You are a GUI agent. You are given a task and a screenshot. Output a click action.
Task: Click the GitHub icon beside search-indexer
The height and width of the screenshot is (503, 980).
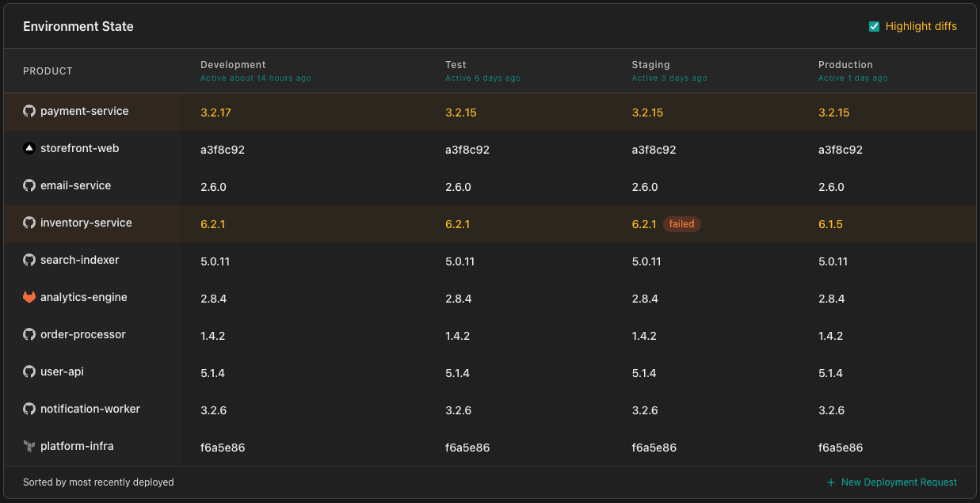pos(29,261)
